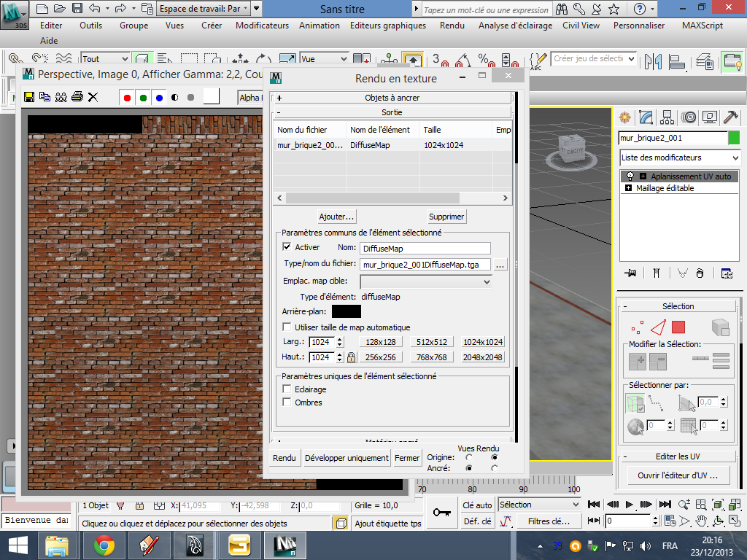
Task: Open the Editeurs graphiques menu
Action: 388,26
